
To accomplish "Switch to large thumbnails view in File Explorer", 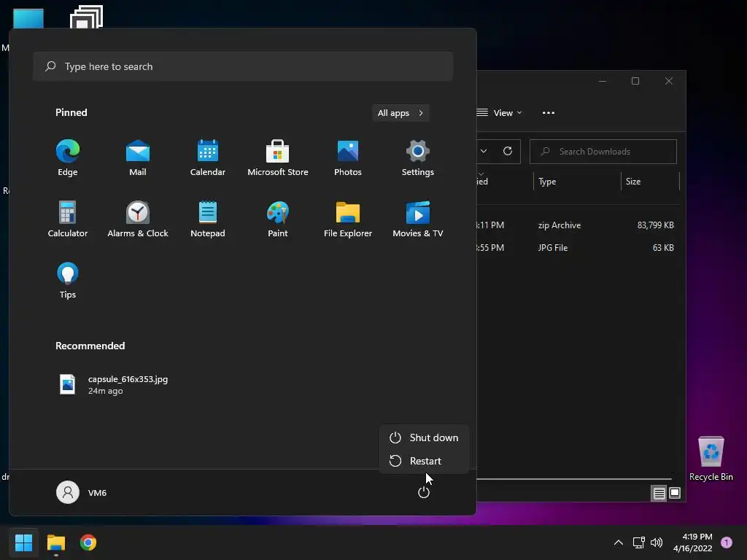I will coord(675,494).
